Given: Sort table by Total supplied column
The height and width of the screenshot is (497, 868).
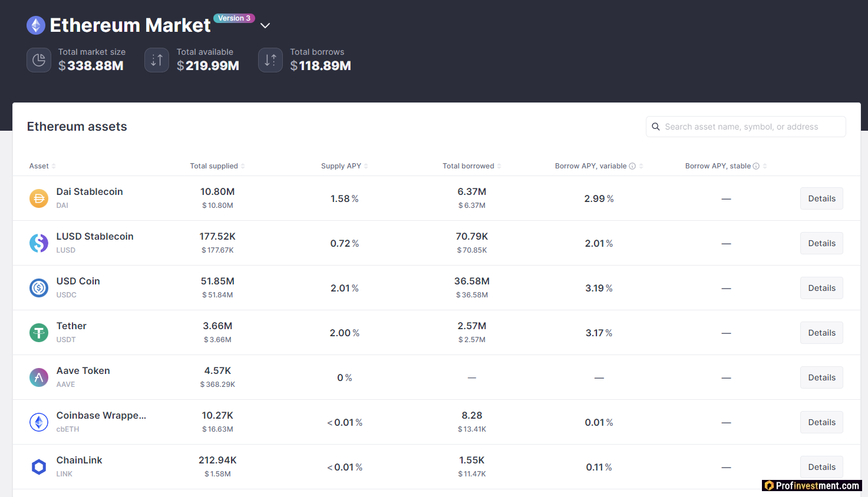Looking at the screenshot, I should pos(217,166).
